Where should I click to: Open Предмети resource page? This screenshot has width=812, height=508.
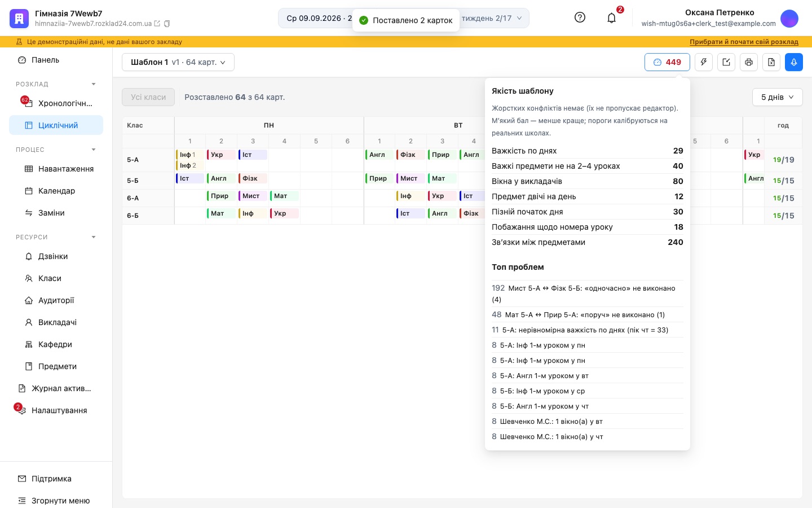coord(56,366)
